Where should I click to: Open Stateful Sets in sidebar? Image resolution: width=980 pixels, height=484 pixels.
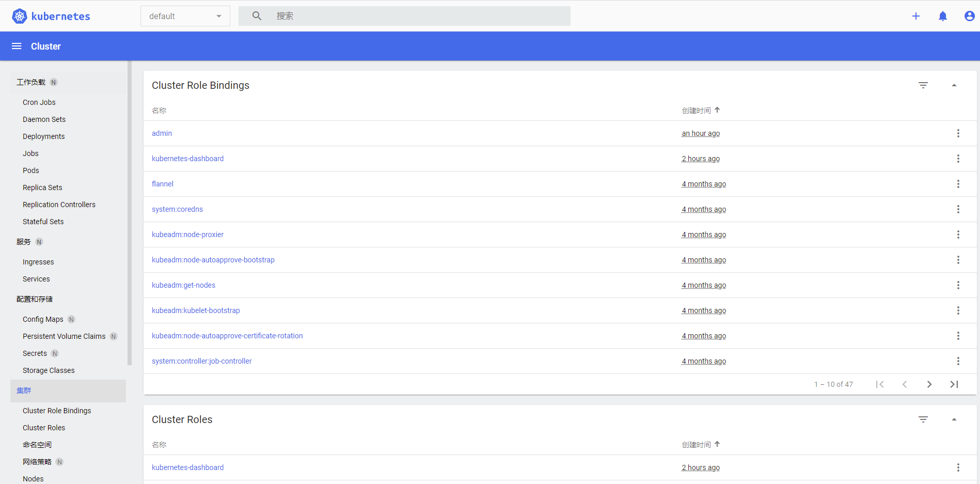(x=43, y=222)
